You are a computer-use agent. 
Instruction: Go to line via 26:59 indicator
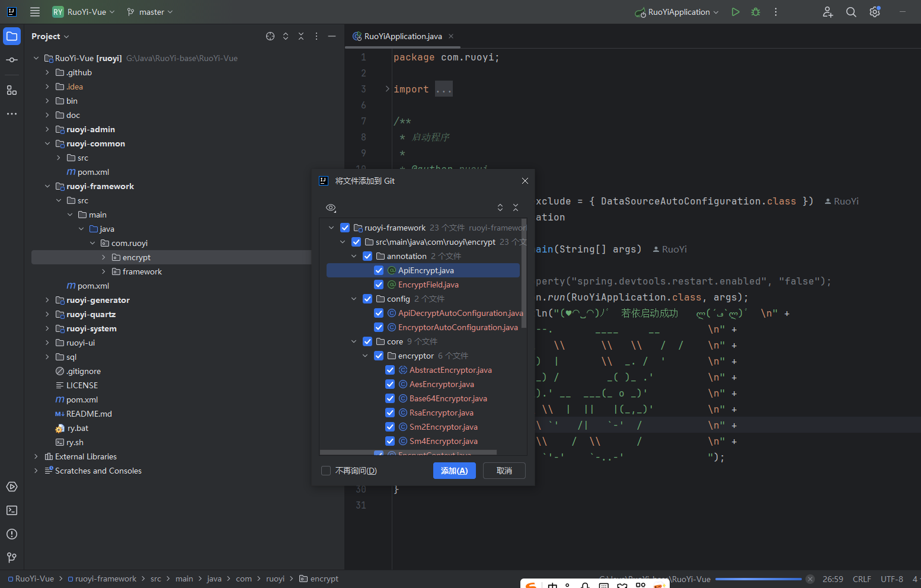click(x=833, y=579)
